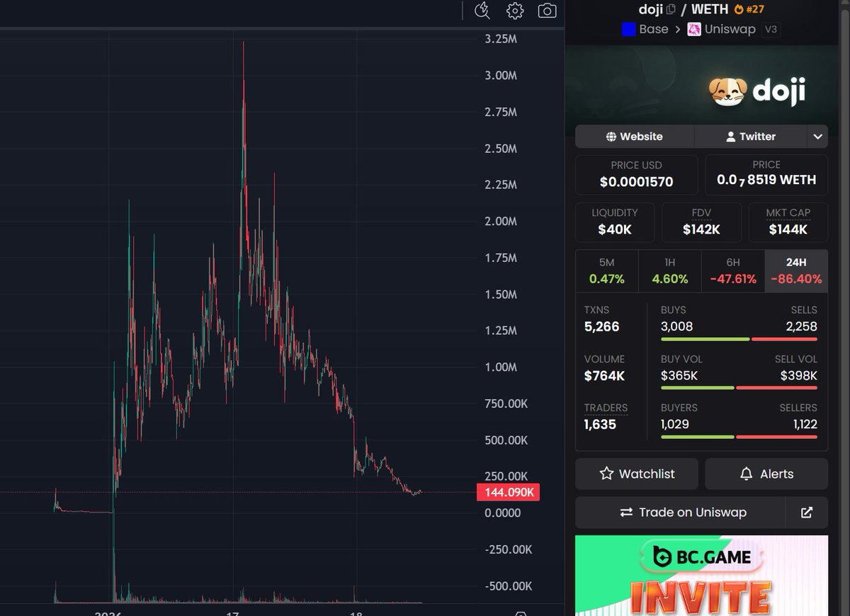The image size is (850, 616).
Task: Click the TRADERS count 1,635
Action: point(600,424)
